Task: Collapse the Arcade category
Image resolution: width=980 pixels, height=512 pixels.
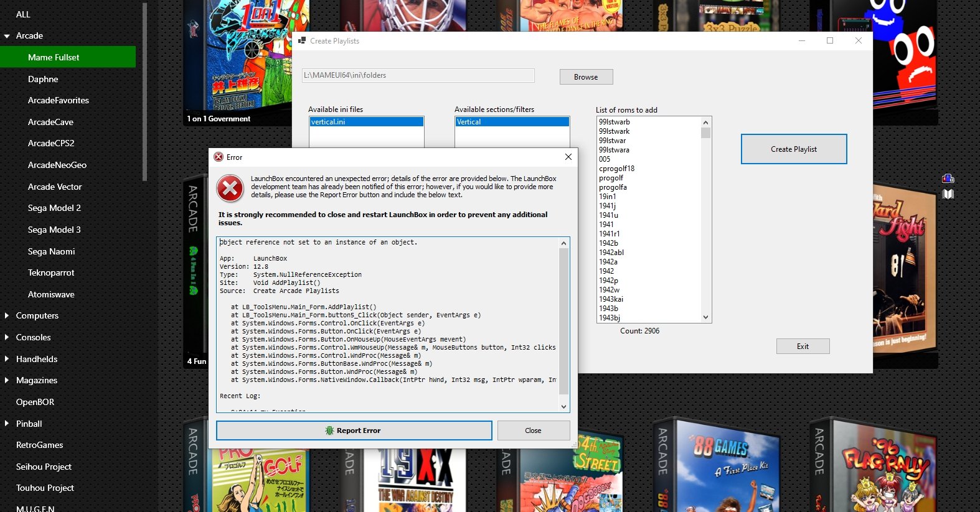Action: click(7, 36)
